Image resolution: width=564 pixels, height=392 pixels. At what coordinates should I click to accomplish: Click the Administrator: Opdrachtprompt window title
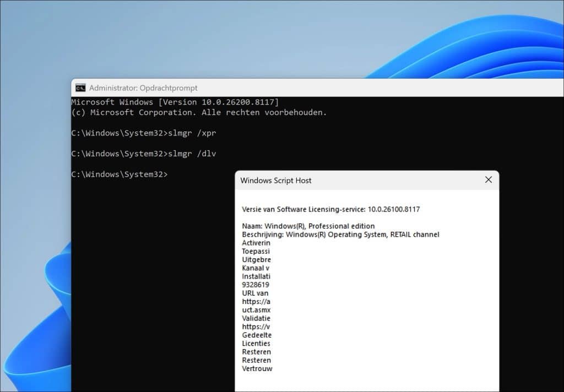pyautogui.click(x=143, y=88)
